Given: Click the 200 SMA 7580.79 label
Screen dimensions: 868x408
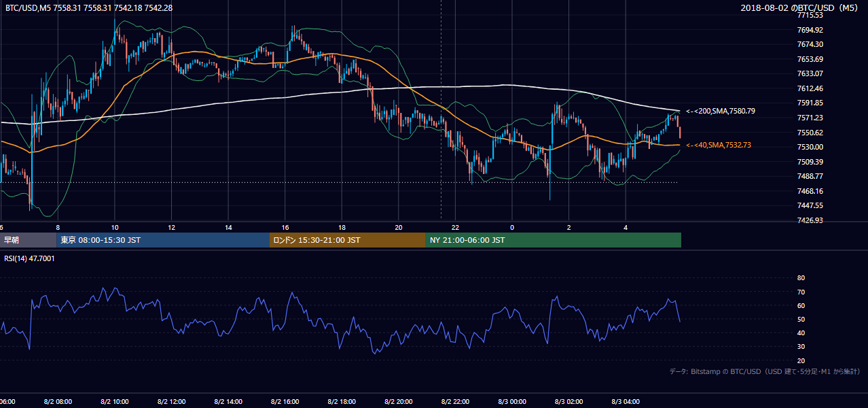Looking at the screenshot, I should click(721, 111).
